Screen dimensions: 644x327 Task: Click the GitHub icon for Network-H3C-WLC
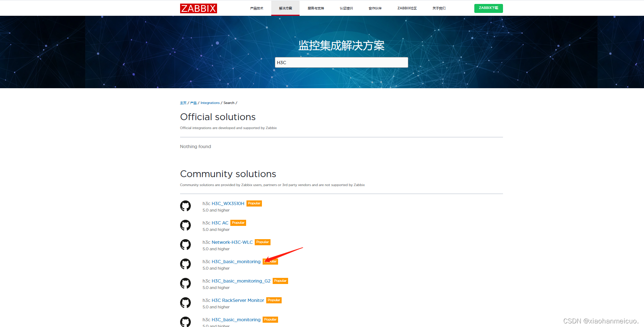[185, 245]
